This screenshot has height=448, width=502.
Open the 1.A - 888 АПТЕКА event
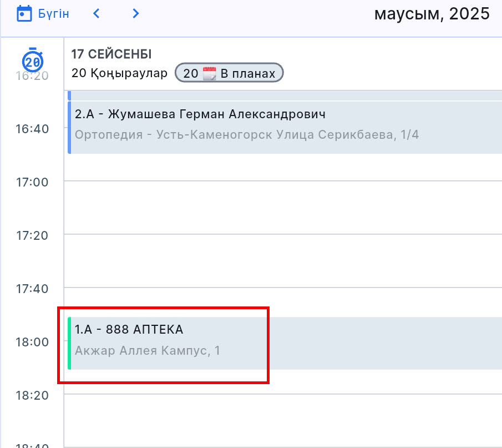[x=129, y=330]
